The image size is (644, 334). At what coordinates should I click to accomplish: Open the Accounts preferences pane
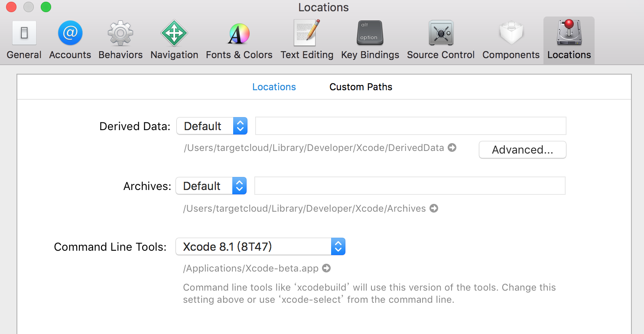[x=70, y=40]
